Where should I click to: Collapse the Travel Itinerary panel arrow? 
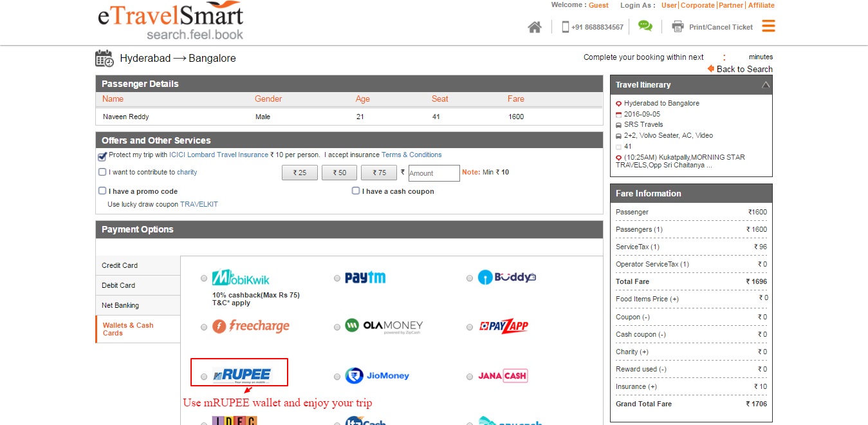pos(766,85)
